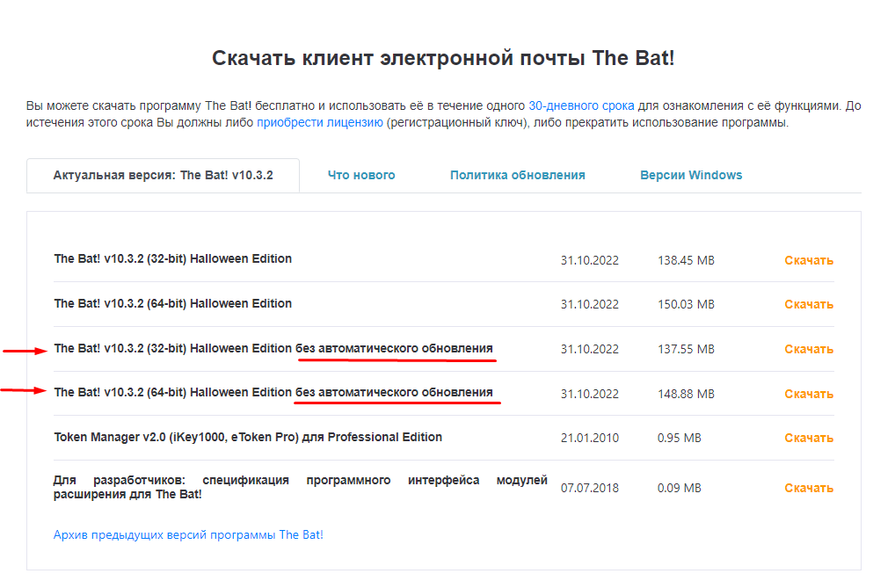The width and height of the screenshot is (895, 588).
Task: Follow the "30-дневного срока" link
Action: tap(581, 105)
